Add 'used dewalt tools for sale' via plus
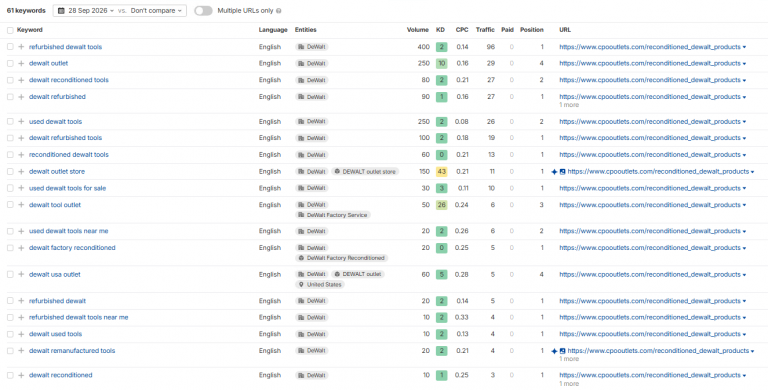This screenshot has width=768, height=390. (x=21, y=189)
